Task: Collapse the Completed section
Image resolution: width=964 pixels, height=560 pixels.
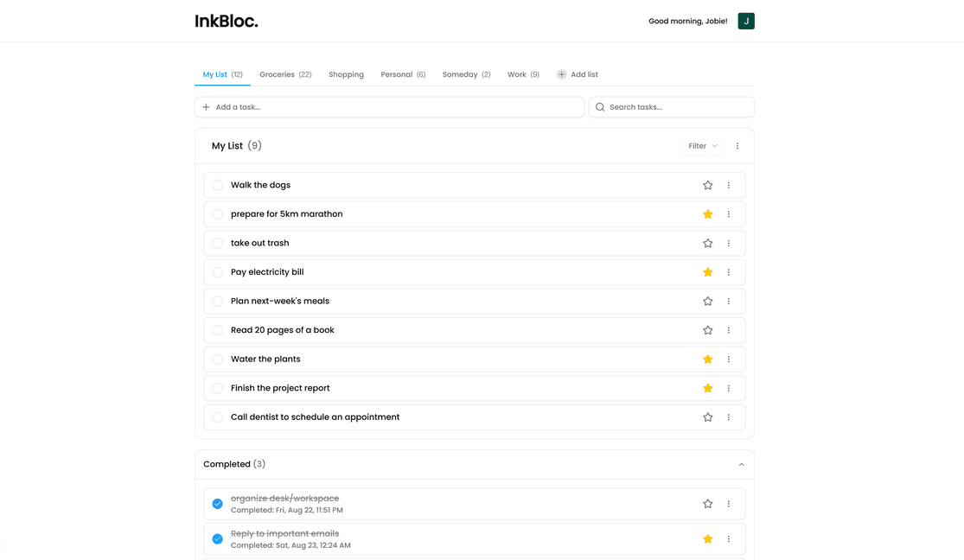Action: [x=741, y=465]
